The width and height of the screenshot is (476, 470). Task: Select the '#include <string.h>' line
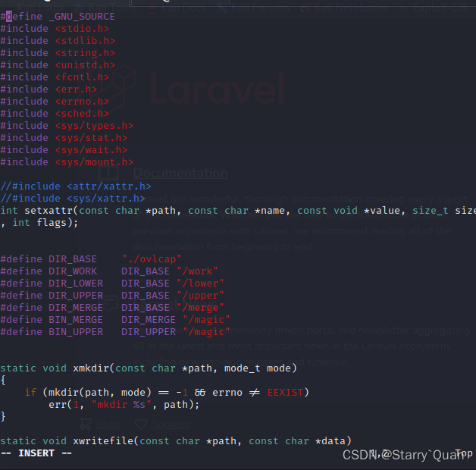[x=58, y=53]
